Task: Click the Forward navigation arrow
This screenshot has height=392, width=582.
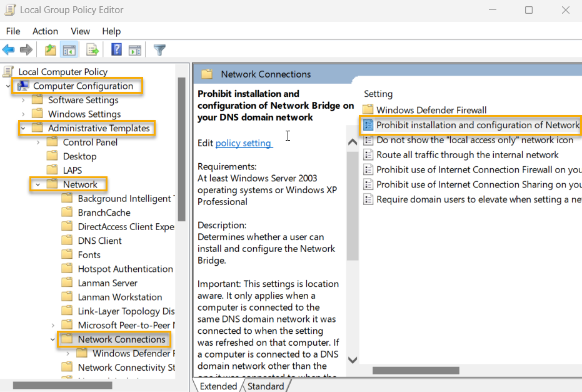Action: pos(25,49)
